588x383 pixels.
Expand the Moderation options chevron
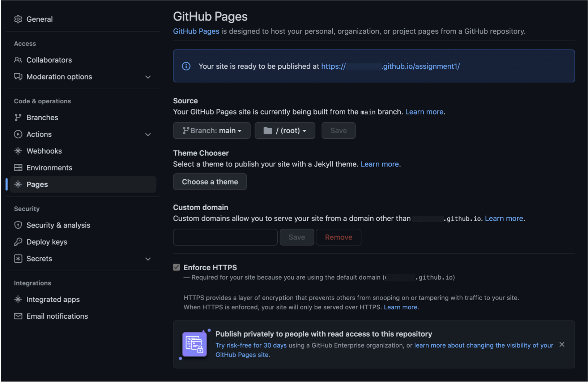(x=148, y=77)
